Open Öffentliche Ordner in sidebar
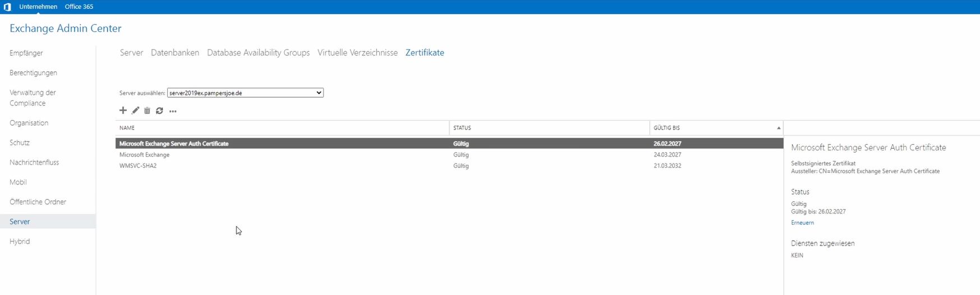This screenshot has height=295, width=980. pos(38,202)
